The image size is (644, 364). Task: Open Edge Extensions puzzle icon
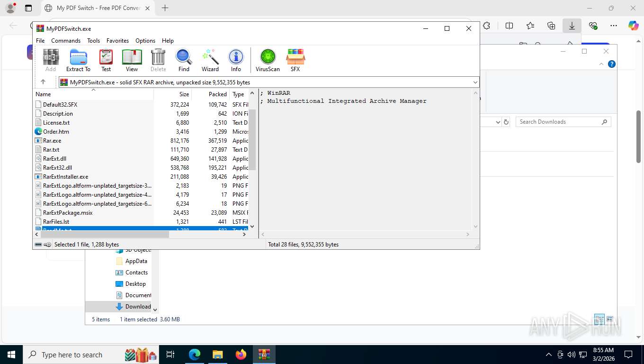pos(486,26)
